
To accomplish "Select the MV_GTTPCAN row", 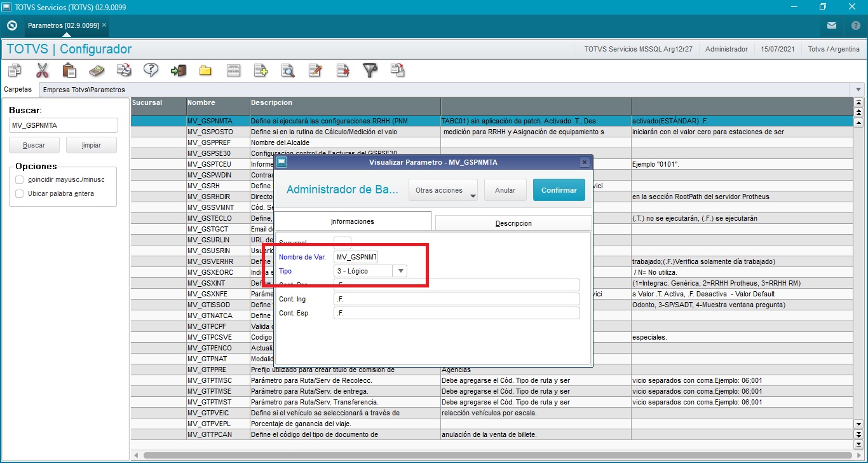I will (491, 434).
